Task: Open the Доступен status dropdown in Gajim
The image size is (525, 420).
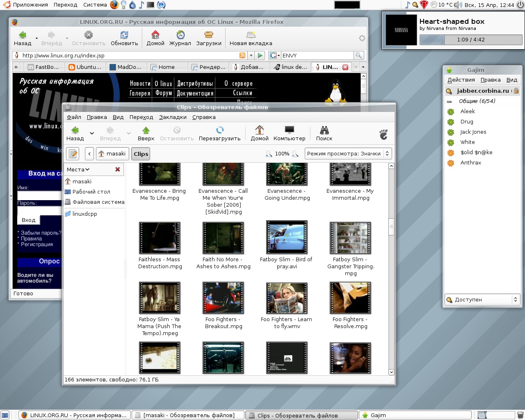Action: click(x=482, y=300)
